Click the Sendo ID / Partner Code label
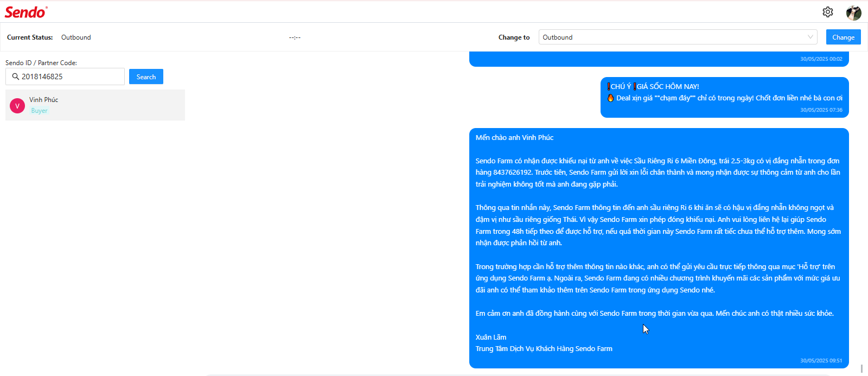 (x=41, y=63)
